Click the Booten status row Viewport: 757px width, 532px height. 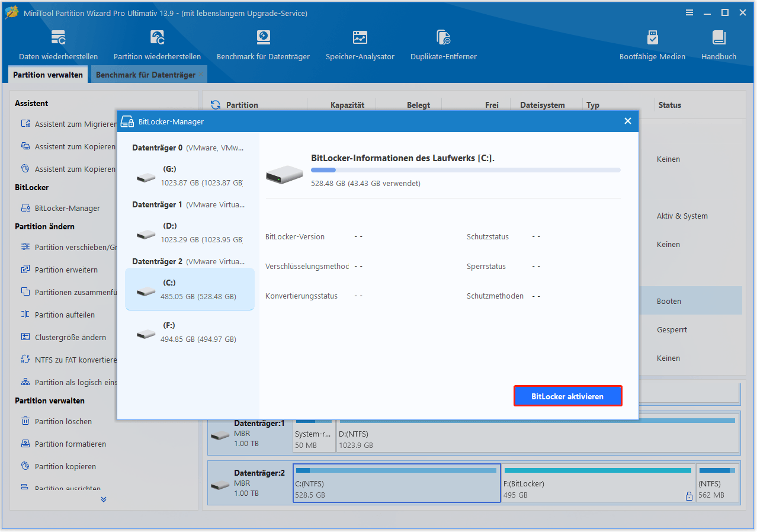tap(669, 301)
